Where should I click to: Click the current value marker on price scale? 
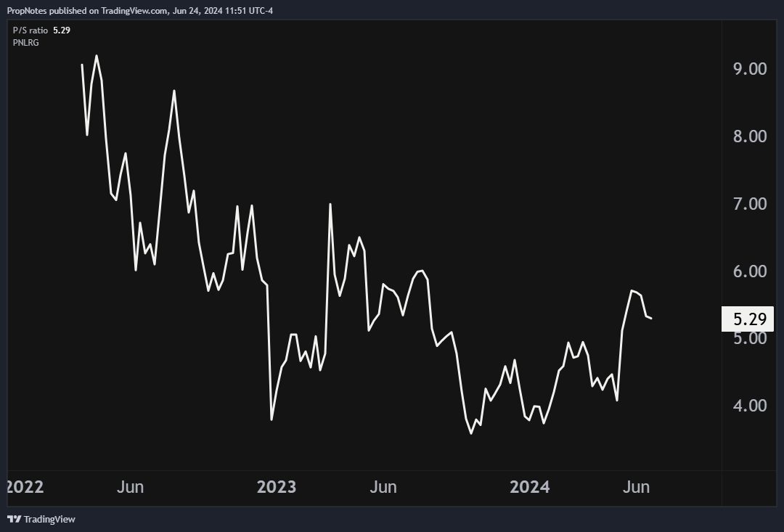(748, 317)
